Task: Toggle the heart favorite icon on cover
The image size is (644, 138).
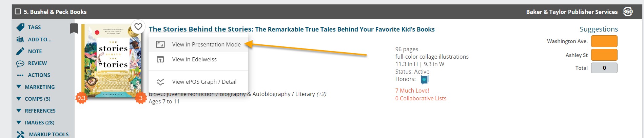Action: coord(138,26)
